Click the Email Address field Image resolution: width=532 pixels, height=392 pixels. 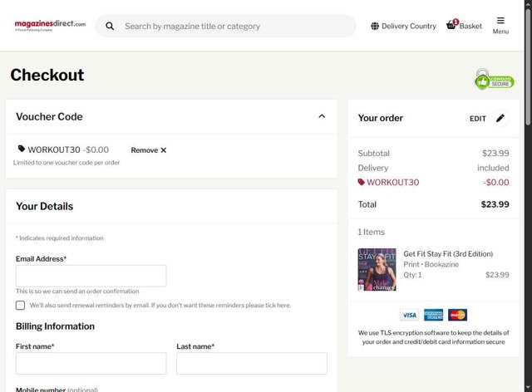[x=91, y=276]
